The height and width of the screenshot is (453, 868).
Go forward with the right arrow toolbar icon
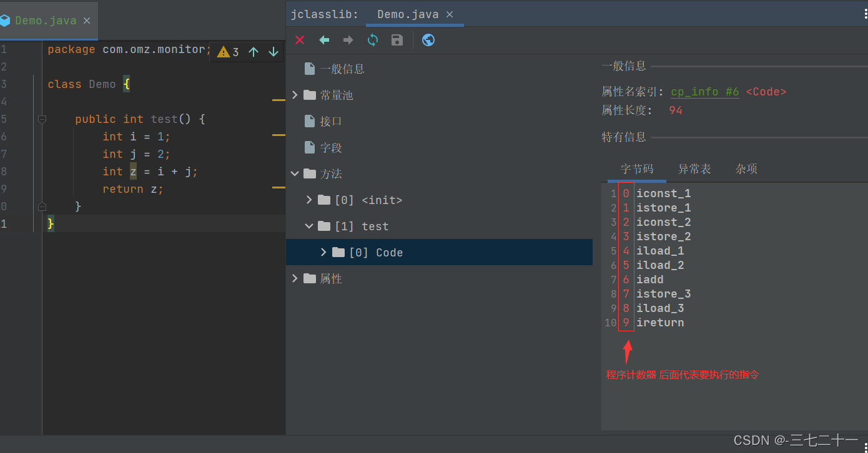point(348,40)
